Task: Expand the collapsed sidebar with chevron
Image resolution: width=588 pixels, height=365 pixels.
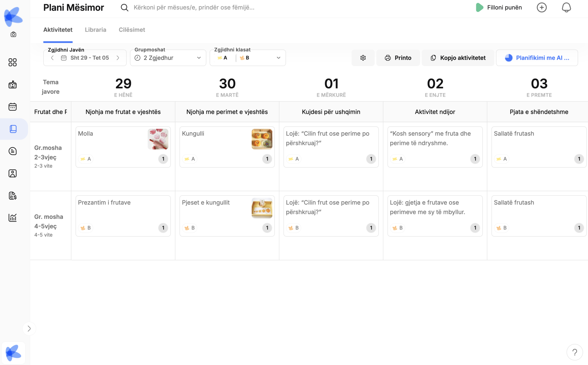Action: (29, 328)
